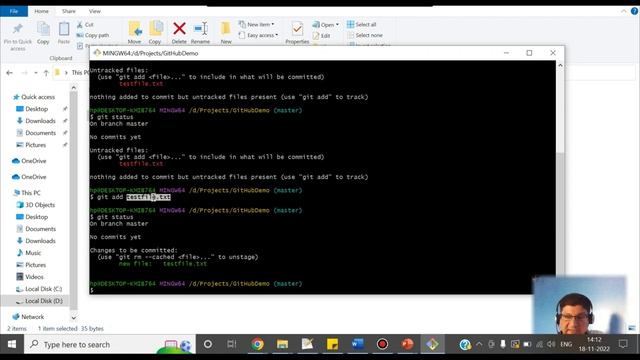The width and height of the screenshot is (640, 360).
Task: Click Select none in ribbon
Action: click(x=365, y=36)
